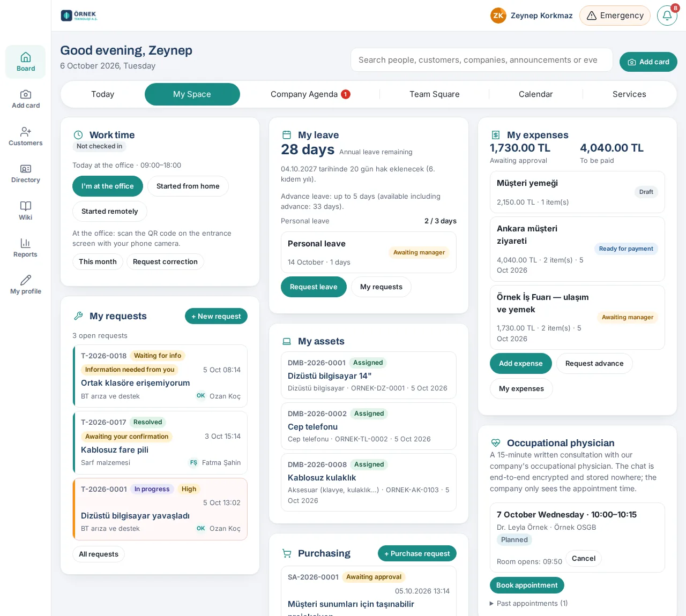Click the My assets laptop icon
The width and height of the screenshot is (686, 616).
tap(287, 341)
